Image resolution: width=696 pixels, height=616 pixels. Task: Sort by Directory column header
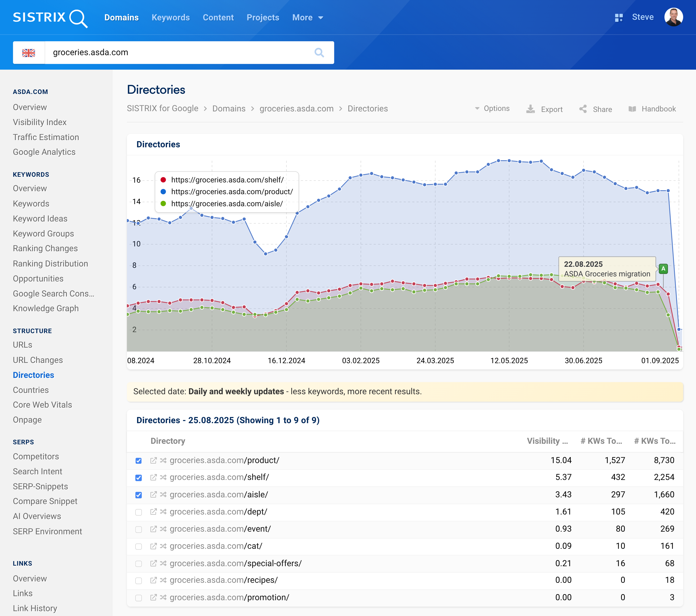click(x=168, y=441)
